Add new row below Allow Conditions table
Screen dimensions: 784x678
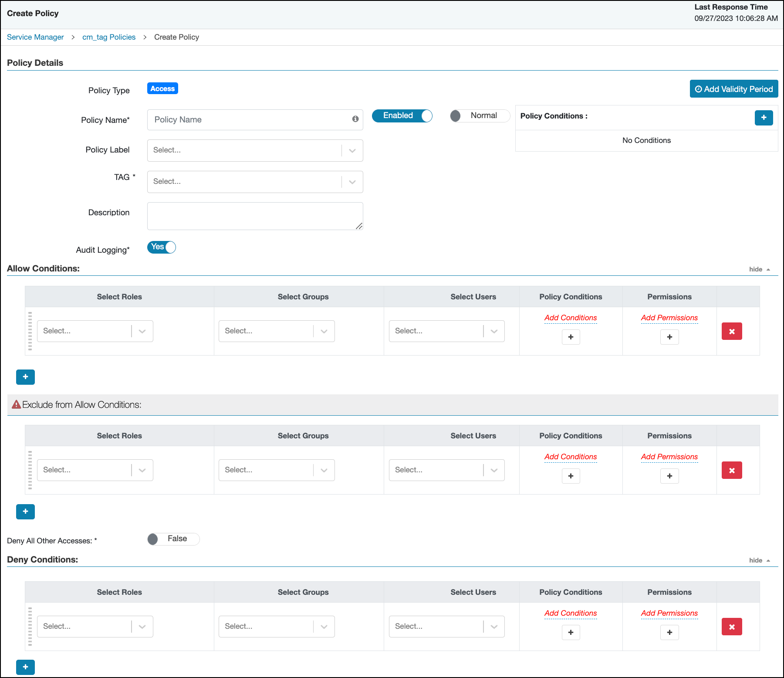click(25, 377)
